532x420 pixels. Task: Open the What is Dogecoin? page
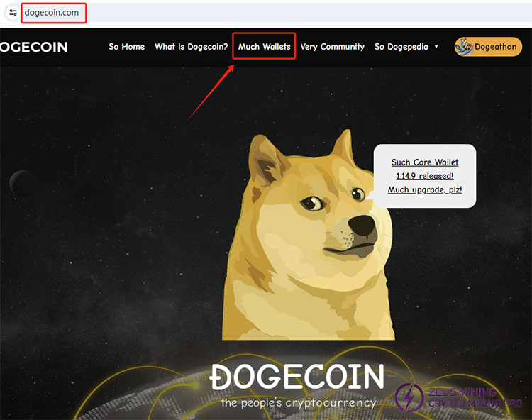point(191,47)
